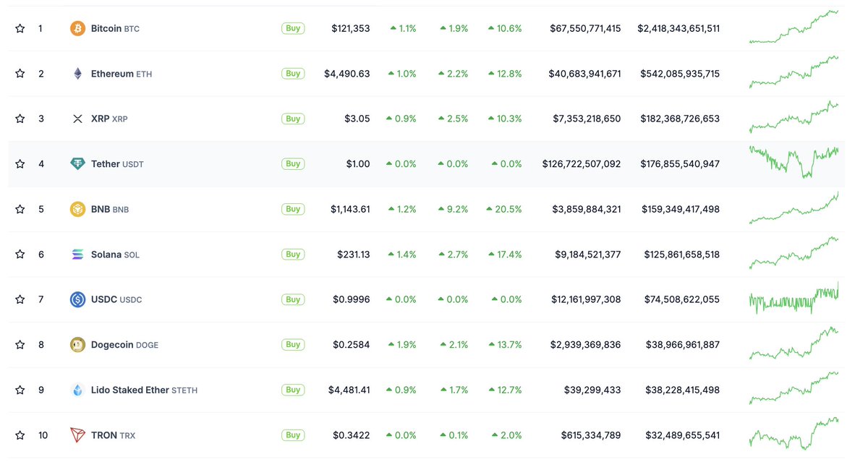Viewport: 868px width, 462px height.
Task: Buy XRP using its Buy button
Action: click(x=293, y=119)
